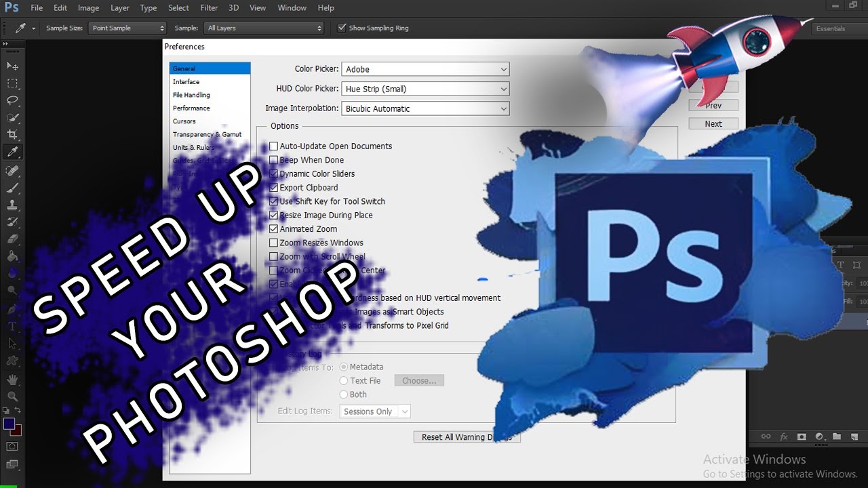Collapse the toolbox double-arrow

[x=5, y=43]
